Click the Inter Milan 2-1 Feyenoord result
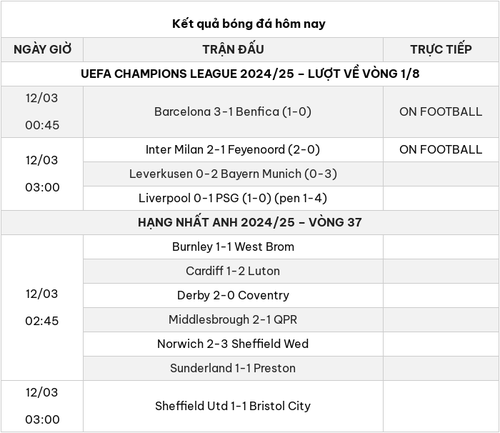The width and height of the screenshot is (500, 433). 233,149
